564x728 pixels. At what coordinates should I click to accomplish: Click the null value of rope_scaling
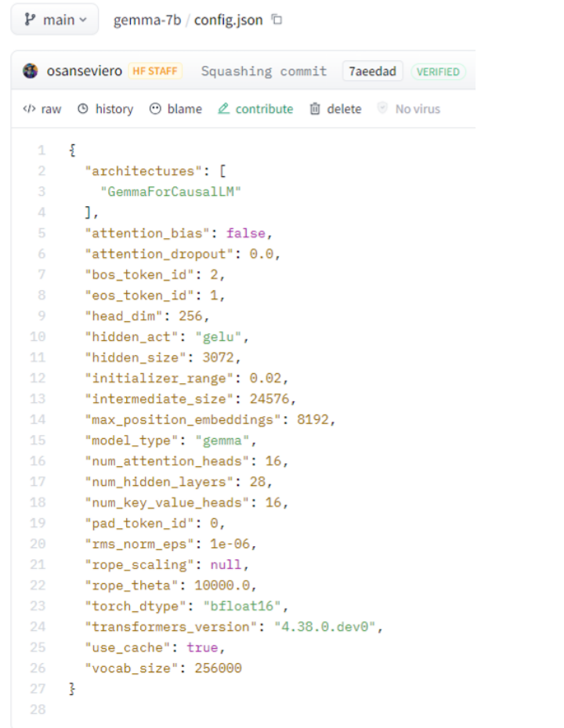tap(226, 564)
